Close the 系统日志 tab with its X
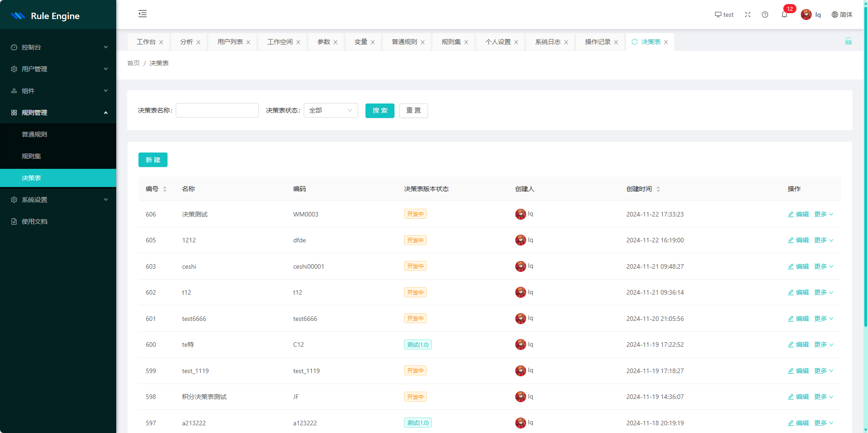 [x=566, y=42]
